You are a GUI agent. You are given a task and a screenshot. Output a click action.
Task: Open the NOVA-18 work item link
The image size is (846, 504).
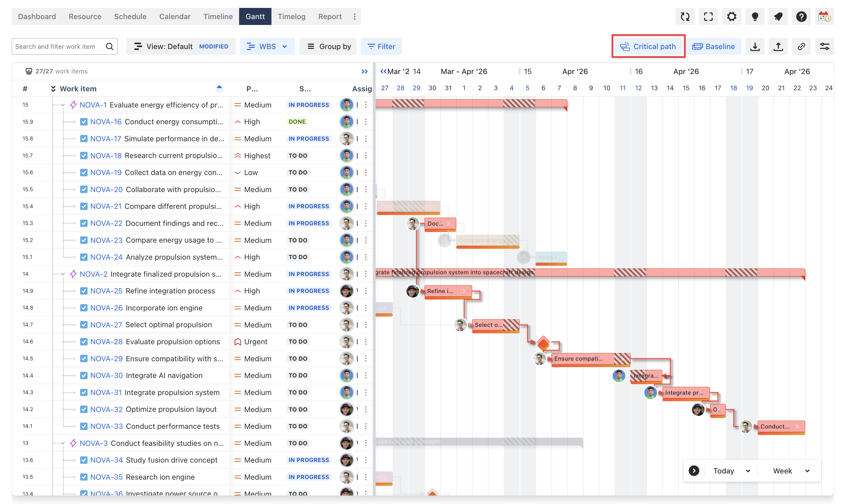[106, 155]
